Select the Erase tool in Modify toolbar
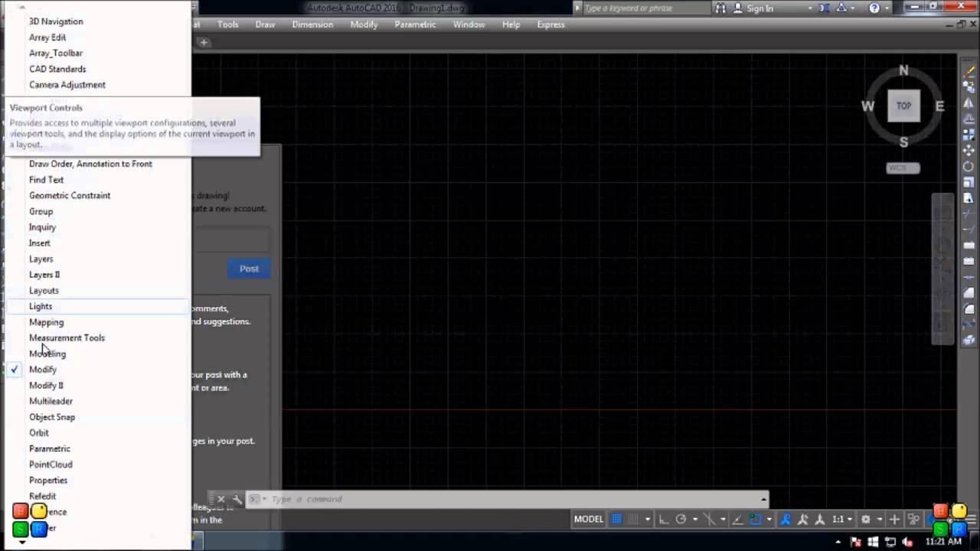980x551 pixels. click(x=969, y=72)
